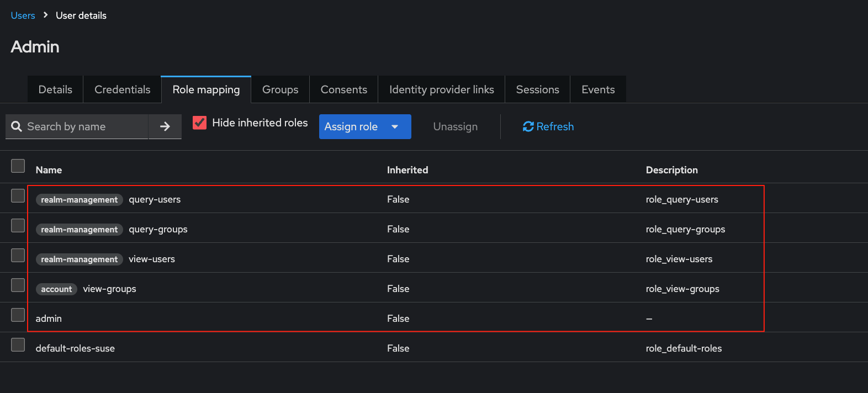The width and height of the screenshot is (868, 393).
Task: Click the realm-management badge for view-users
Action: [79, 259]
